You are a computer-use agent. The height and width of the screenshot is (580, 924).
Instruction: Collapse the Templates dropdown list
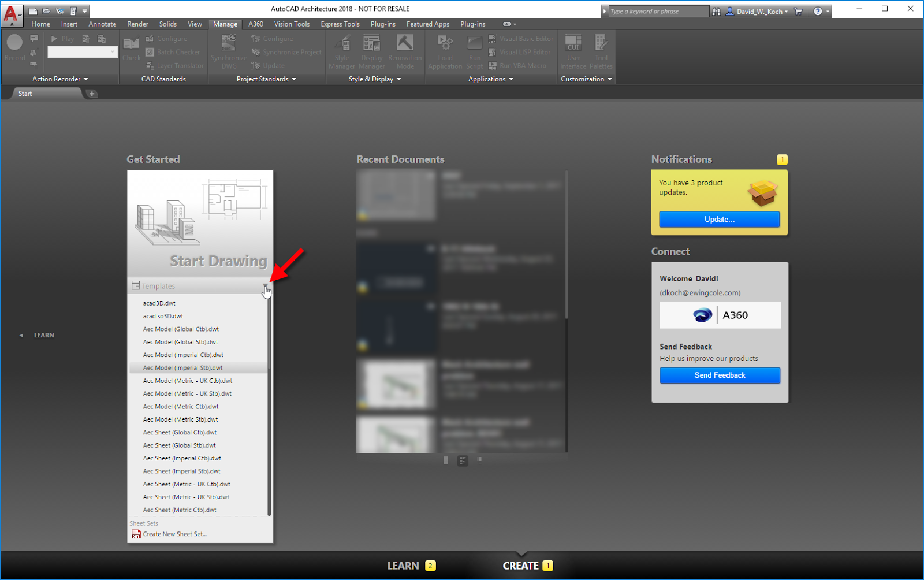coord(266,285)
